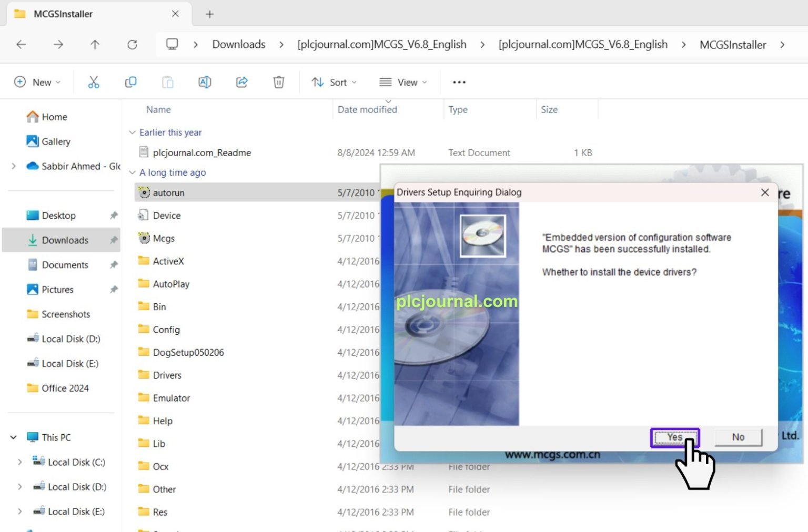
Task: Expand Local Disk (C:) in the sidebar
Action: tap(20, 462)
